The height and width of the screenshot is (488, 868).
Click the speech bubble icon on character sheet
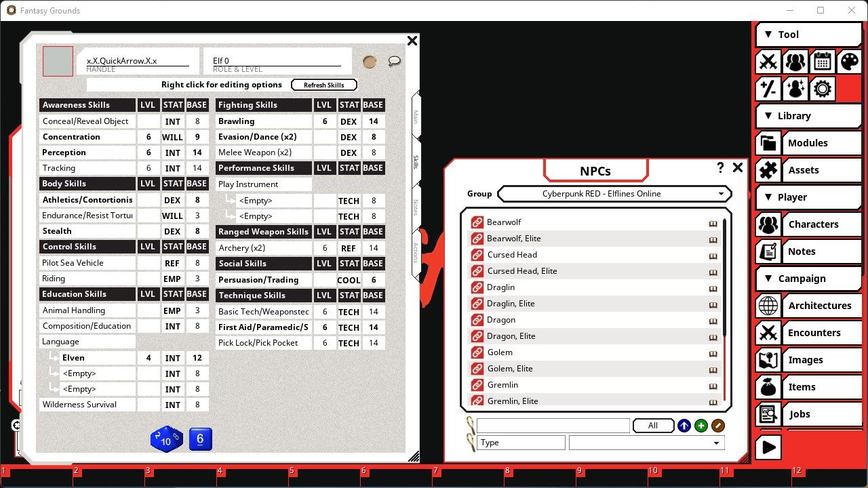[x=394, y=61]
